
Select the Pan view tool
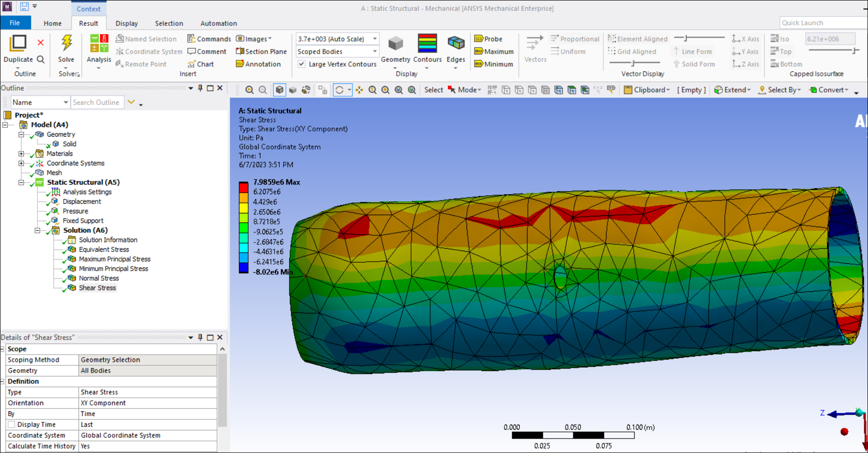tap(359, 90)
